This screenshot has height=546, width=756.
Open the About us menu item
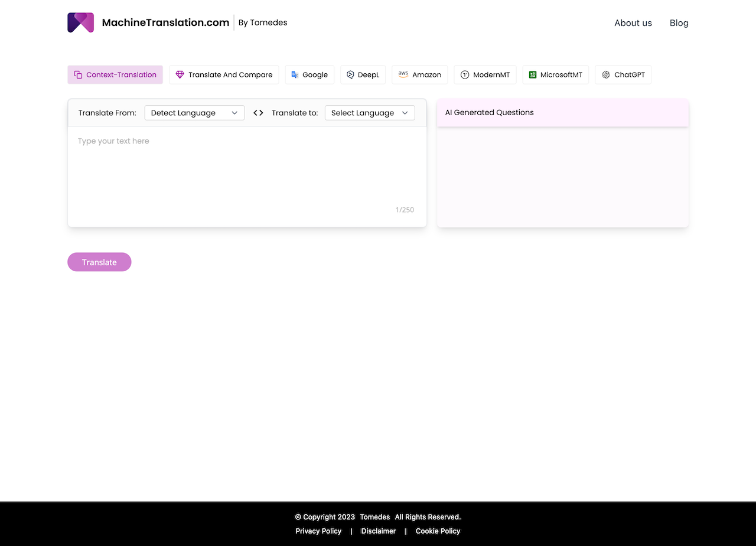click(x=633, y=23)
